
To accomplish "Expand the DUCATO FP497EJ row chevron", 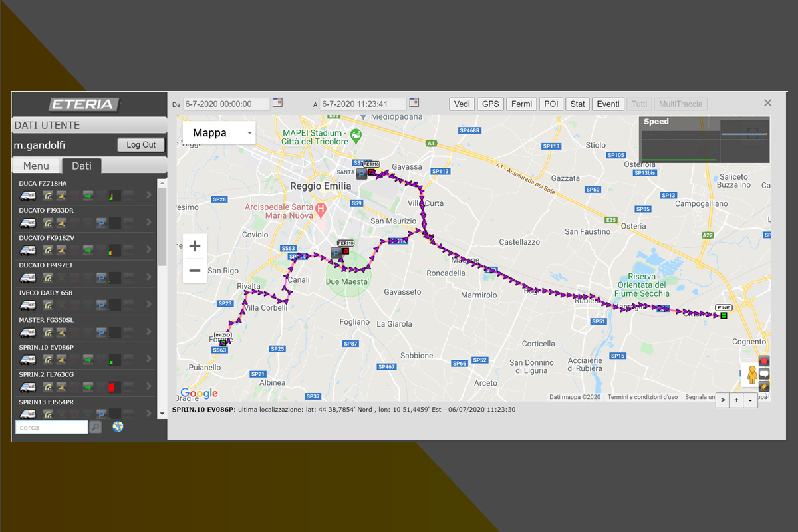I will pyautogui.click(x=148, y=277).
